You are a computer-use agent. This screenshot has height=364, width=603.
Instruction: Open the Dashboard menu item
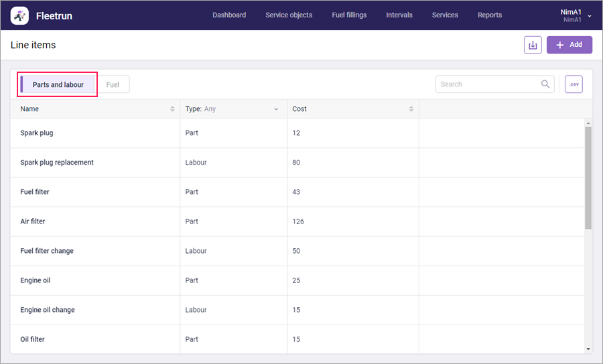pos(229,15)
